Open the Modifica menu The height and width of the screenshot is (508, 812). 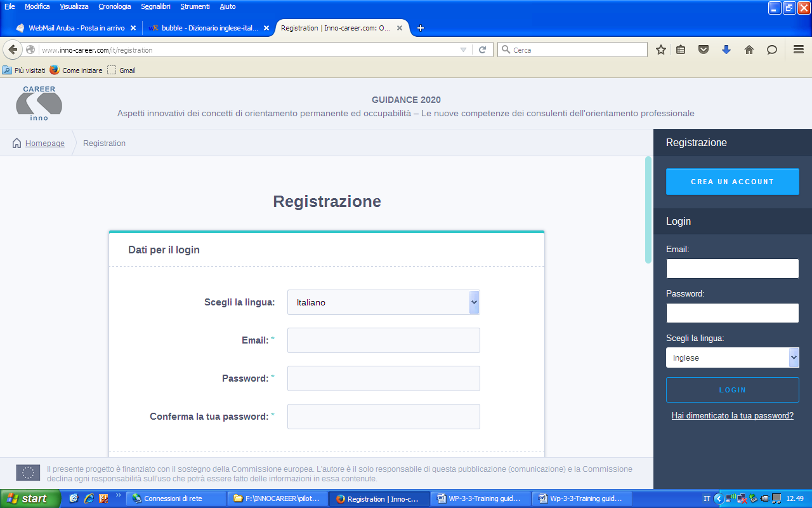coord(37,6)
